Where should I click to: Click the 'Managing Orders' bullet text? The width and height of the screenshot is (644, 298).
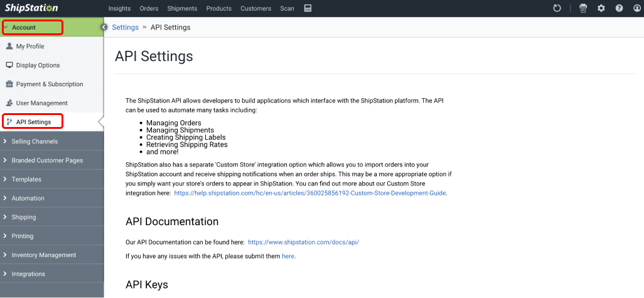tap(174, 123)
